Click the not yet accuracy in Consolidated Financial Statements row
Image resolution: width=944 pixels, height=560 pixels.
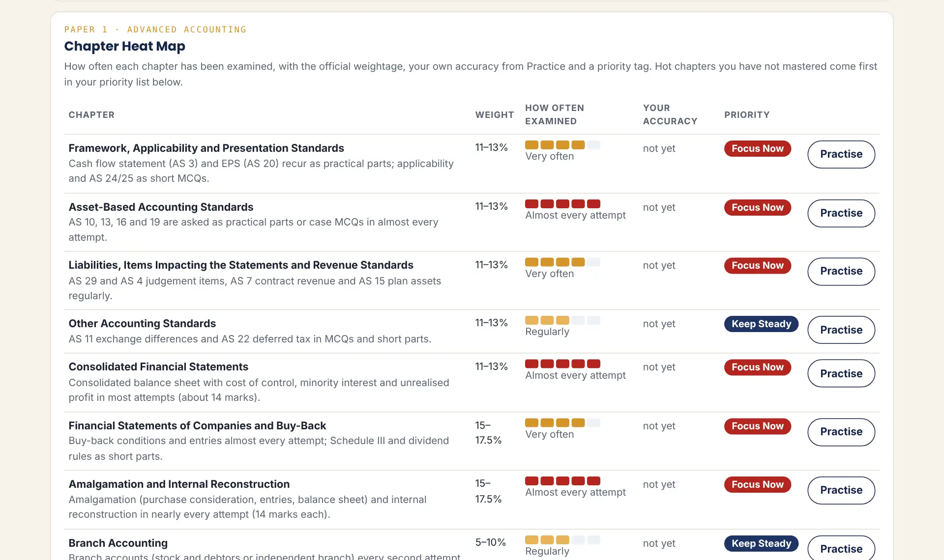pyautogui.click(x=659, y=367)
